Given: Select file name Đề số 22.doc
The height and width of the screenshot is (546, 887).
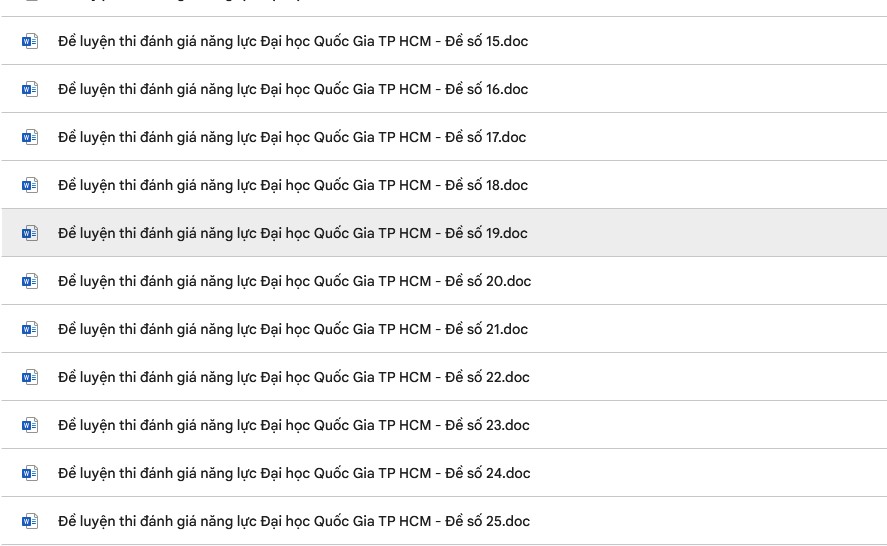Looking at the screenshot, I should [294, 377].
